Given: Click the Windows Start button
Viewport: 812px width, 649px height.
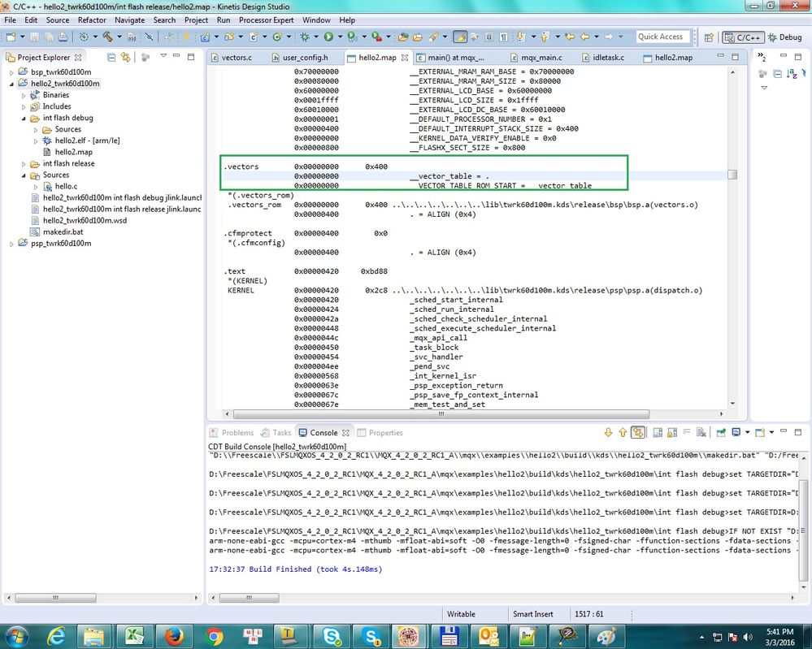Looking at the screenshot, I should (x=16, y=636).
